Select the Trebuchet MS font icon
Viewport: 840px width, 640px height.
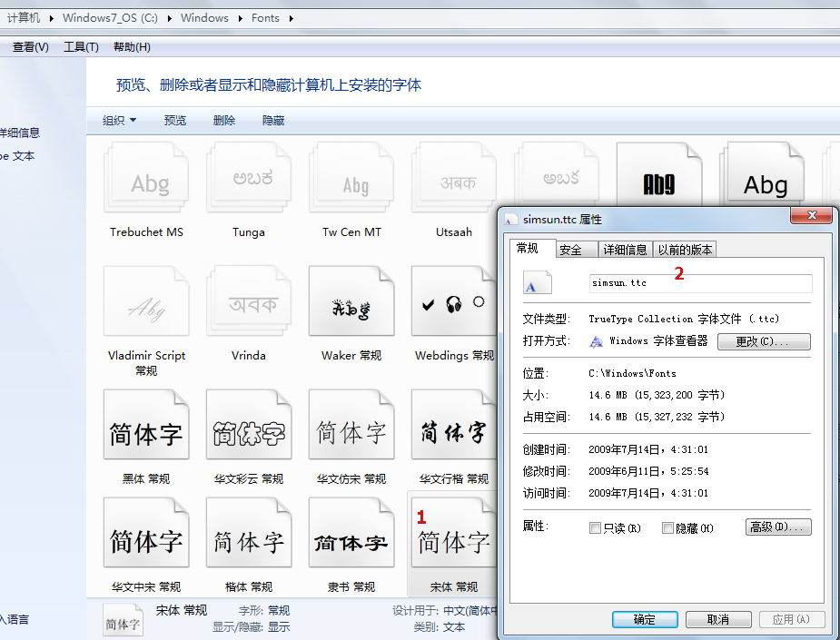146,178
